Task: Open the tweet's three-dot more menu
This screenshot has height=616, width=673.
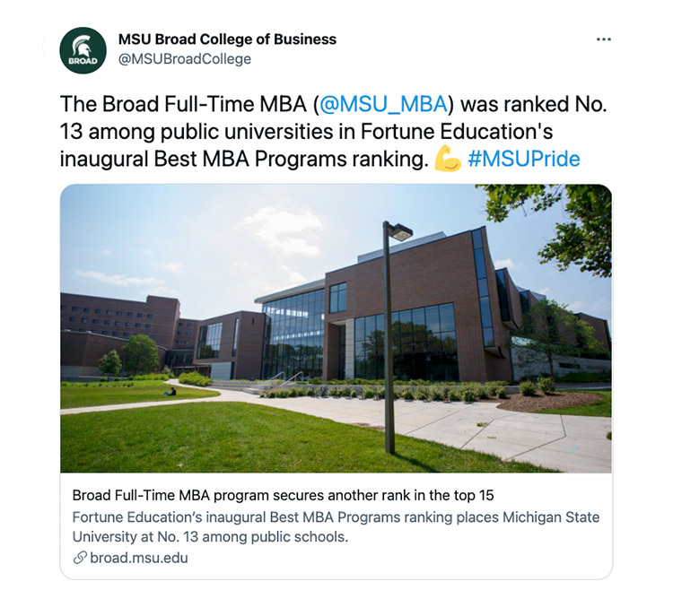Action: tap(603, 39)
